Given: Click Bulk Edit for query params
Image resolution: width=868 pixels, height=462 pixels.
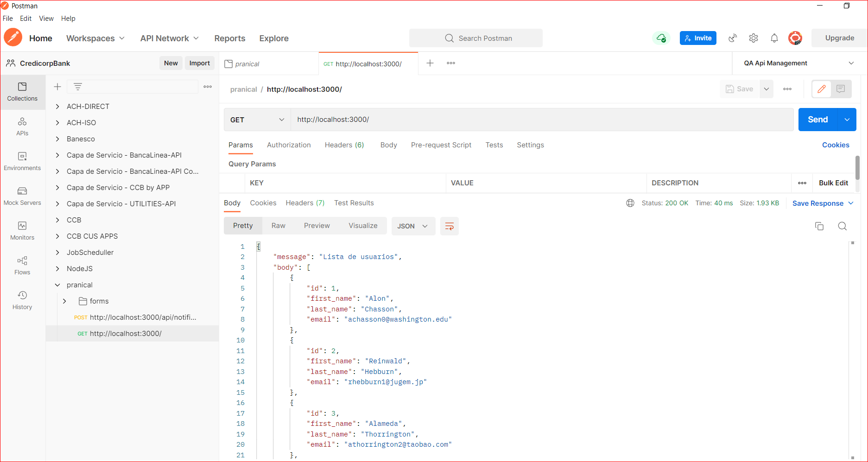Looking at the screenshot, I should pyautogui.click(x=833, y=183).
